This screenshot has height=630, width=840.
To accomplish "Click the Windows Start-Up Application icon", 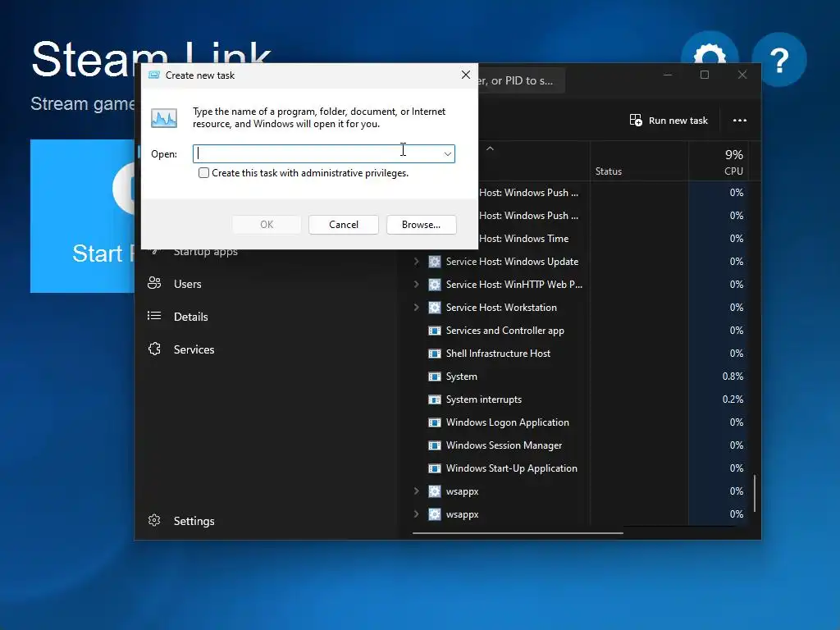I will coord(435,468).
